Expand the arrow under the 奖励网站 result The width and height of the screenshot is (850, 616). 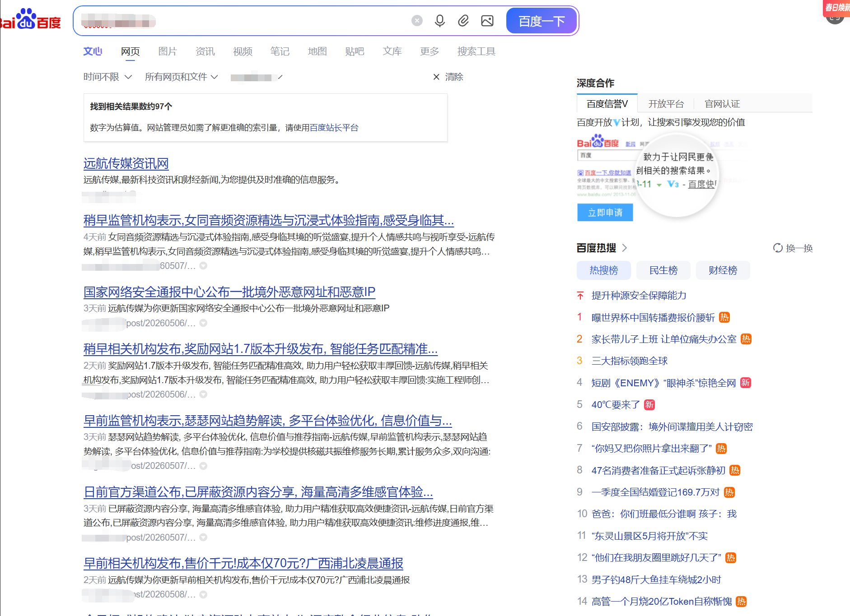pyautogui.click(x=204, y=394)
